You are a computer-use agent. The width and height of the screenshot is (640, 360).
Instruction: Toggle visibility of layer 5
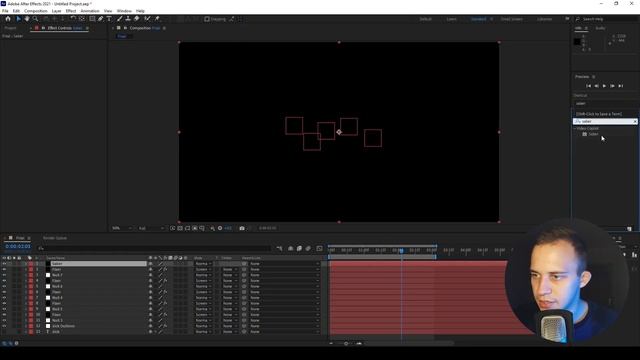point(4,287)
